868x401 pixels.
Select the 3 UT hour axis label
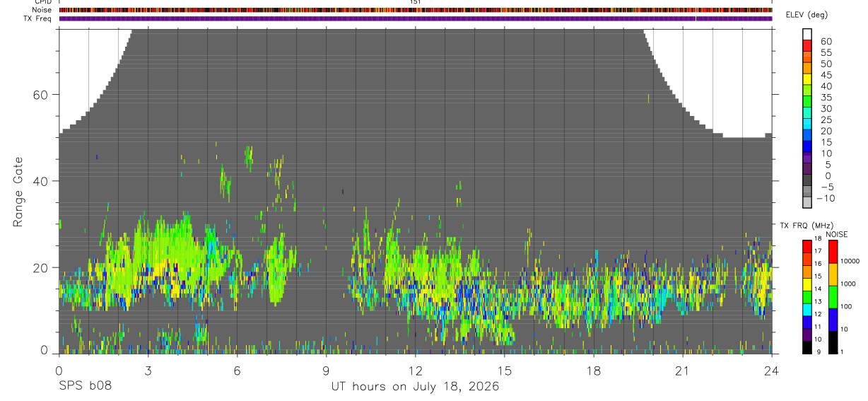148,371
